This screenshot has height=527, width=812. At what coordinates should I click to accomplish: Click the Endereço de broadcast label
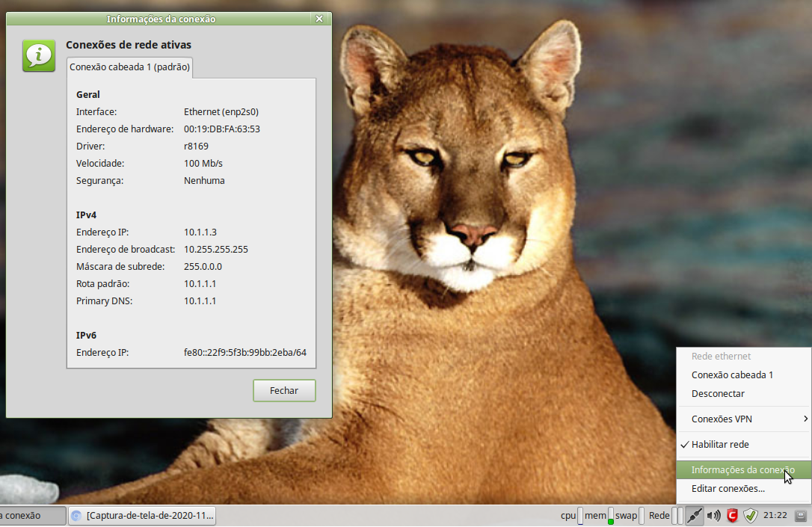tap(126, 250)
